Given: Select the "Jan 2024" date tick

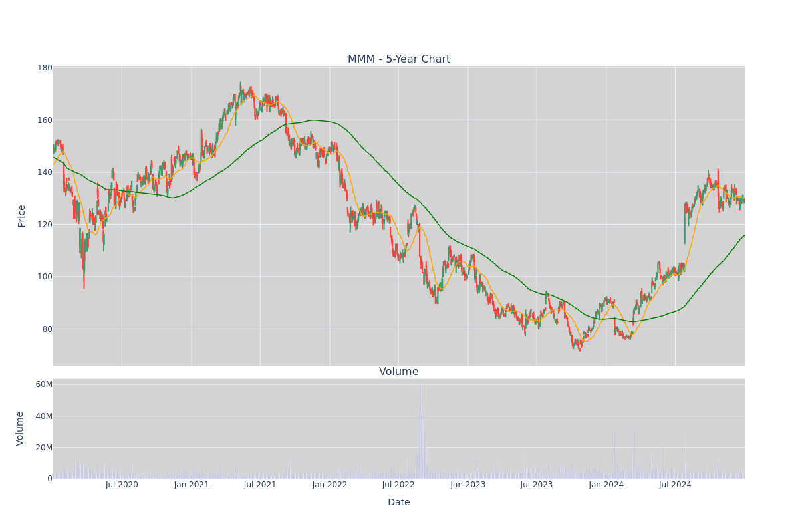Looking at the screenshot, I should pos(606,485).
